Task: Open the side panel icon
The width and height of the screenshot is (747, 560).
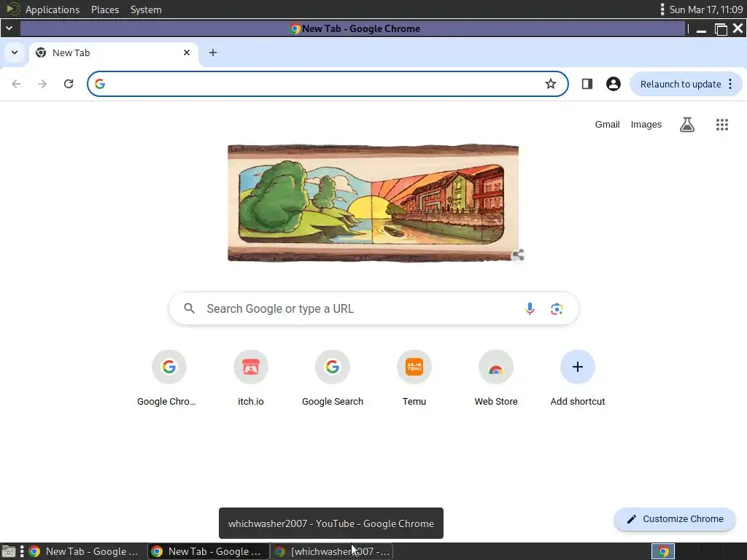Action: coord(587,84)
